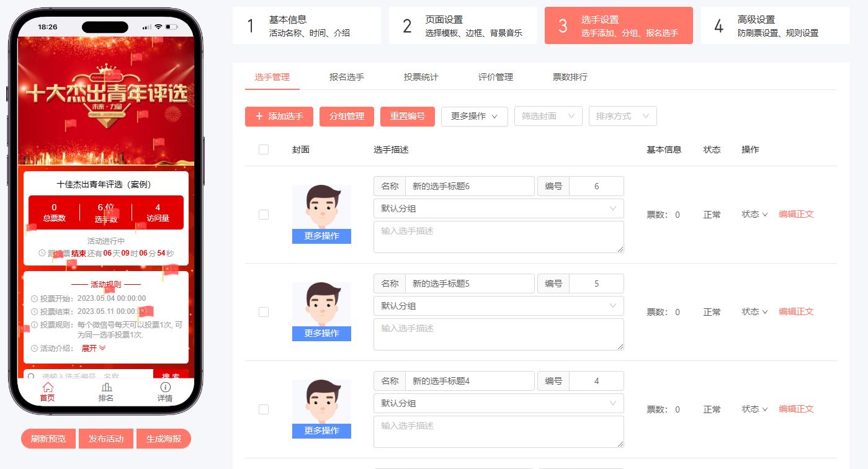
Task: Switch to the 票数排行 tab
Action: [568, 77]
